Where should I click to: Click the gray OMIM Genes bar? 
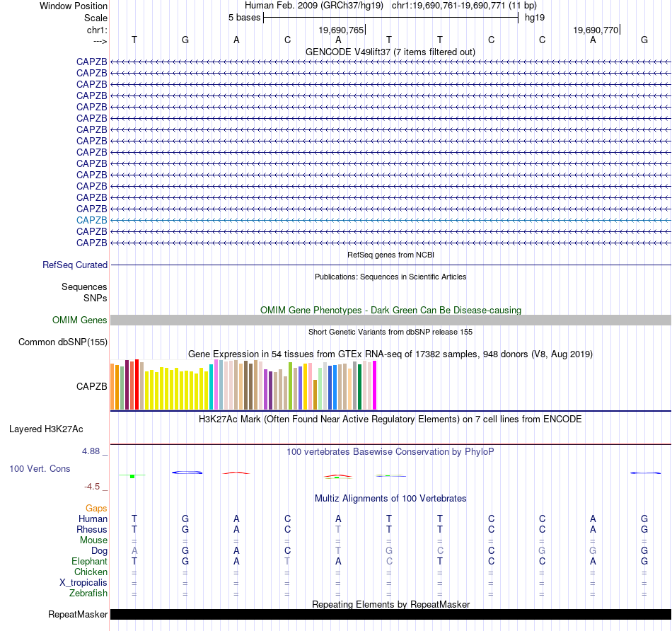click(390, 320)
